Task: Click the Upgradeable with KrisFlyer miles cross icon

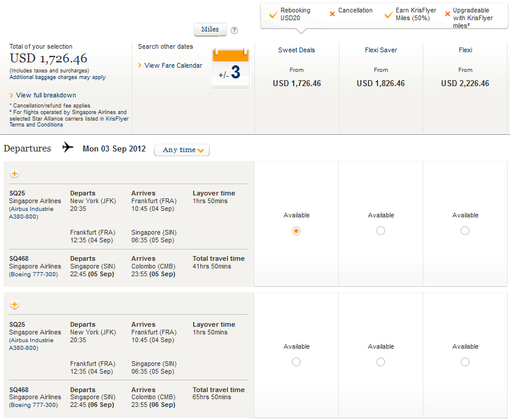Action: point(448,14)
